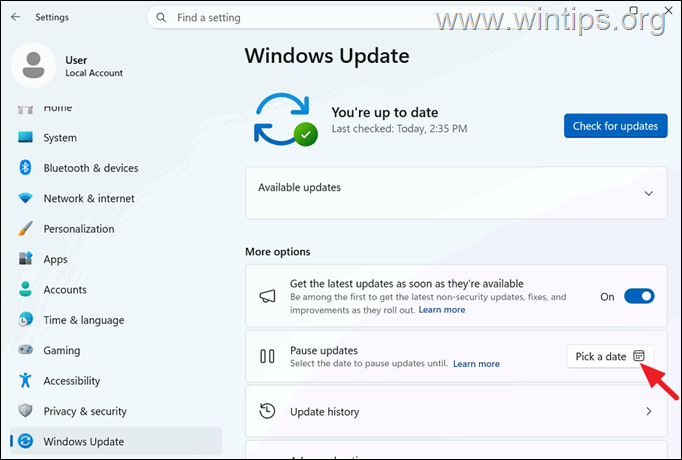
Task: Turn off Get the latest updates toggle
Action: (639, 297)
